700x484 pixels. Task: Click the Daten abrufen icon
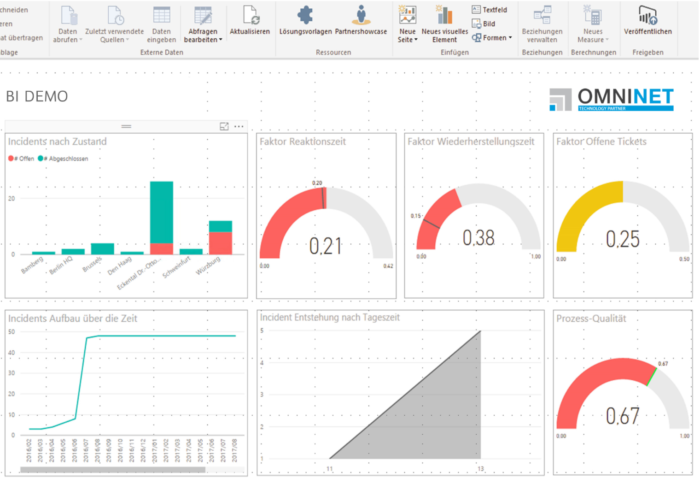pyautogui.click(x=68, y=15)
